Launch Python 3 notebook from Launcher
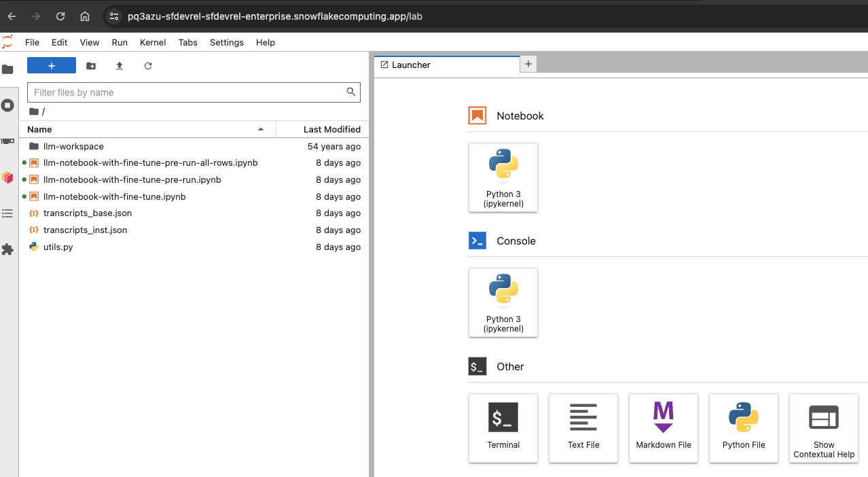The width and height of the screenshot is (868, 477). pyautogui.click(x=503, y=177)
